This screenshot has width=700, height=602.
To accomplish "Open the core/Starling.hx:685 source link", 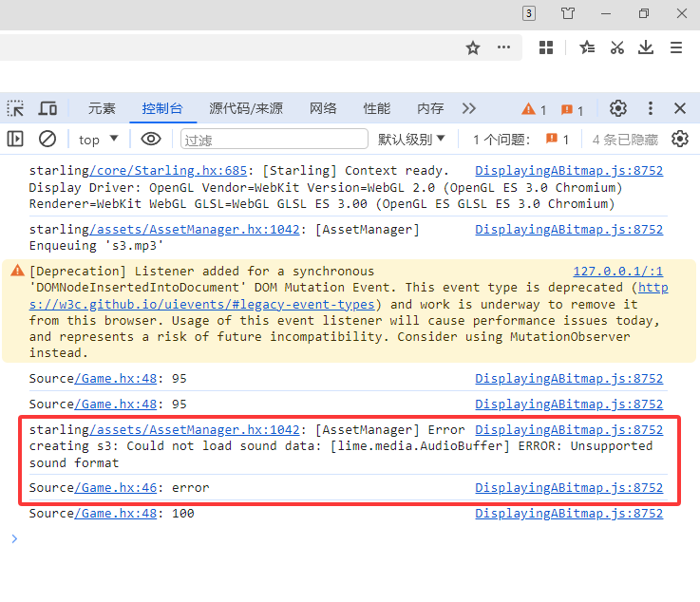I will (x=168, y=171).
